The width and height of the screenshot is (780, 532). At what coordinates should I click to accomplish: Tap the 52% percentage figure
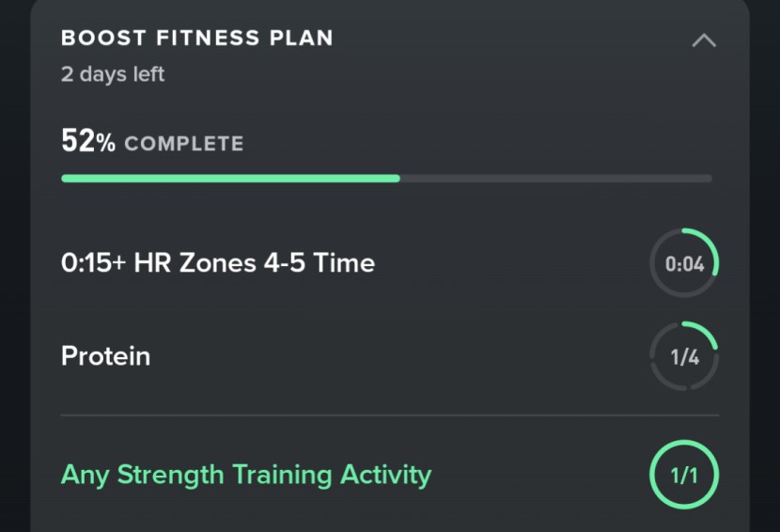(x=88, y=142)
